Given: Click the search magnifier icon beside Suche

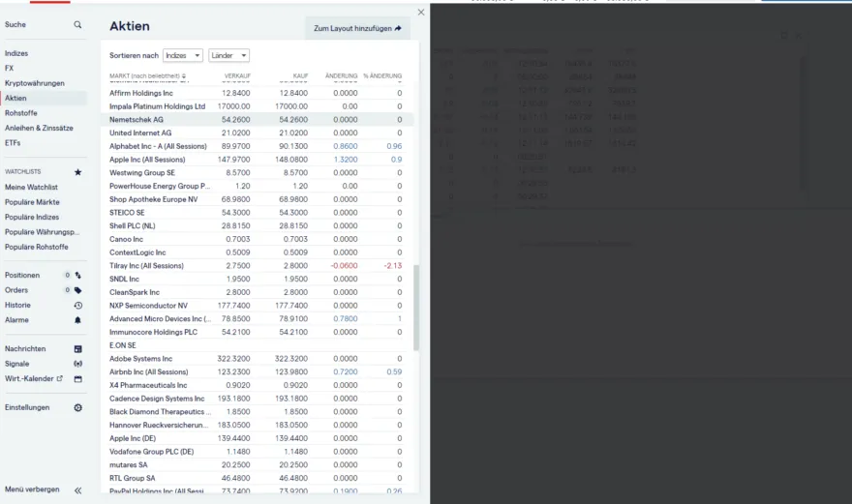Looking at the screenshot, I should click(78, 24).
